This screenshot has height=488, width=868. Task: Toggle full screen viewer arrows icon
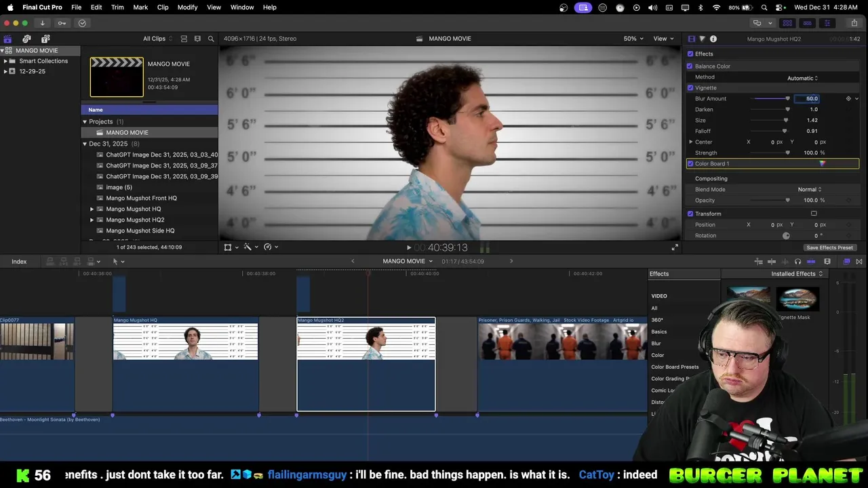(674, 247)
